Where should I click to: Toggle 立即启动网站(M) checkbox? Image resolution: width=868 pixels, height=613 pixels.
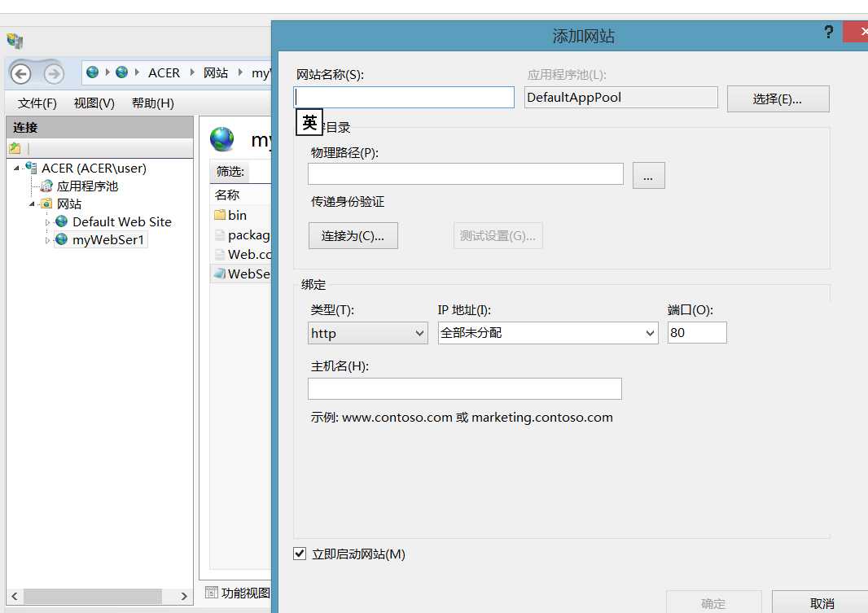[300, 554]
